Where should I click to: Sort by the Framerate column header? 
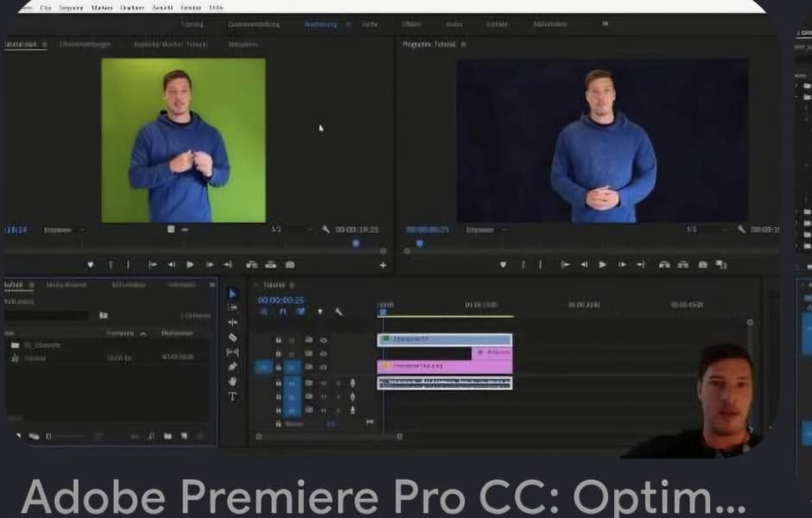[120, 334]
